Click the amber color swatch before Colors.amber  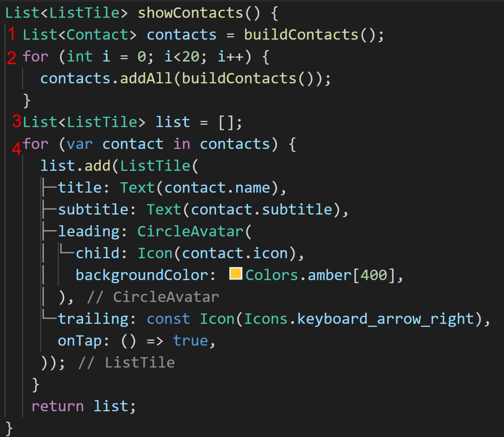236,274
